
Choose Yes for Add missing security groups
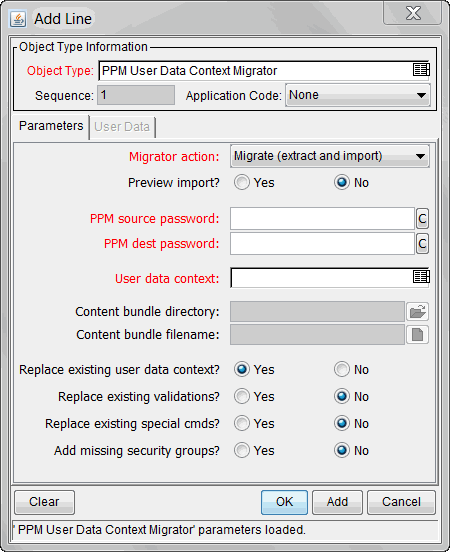point(242,450)
